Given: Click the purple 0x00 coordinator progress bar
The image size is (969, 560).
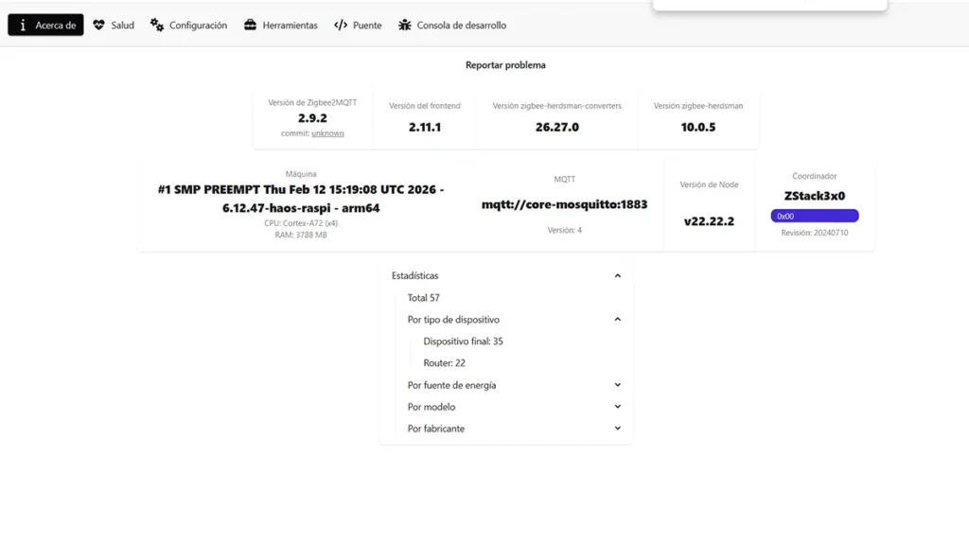Looking at the screenshot, I should [816, 216].
